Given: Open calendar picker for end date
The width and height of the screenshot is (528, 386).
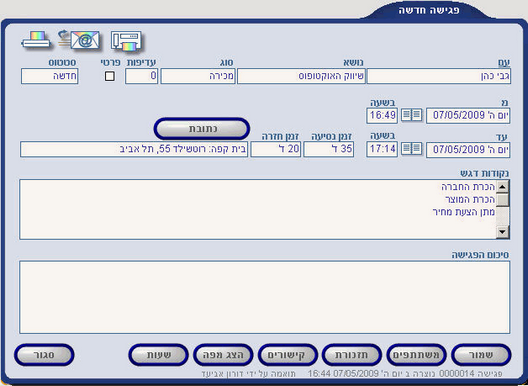Looking at the screenshot, I should pyautogui.click(x=412, y=149).
